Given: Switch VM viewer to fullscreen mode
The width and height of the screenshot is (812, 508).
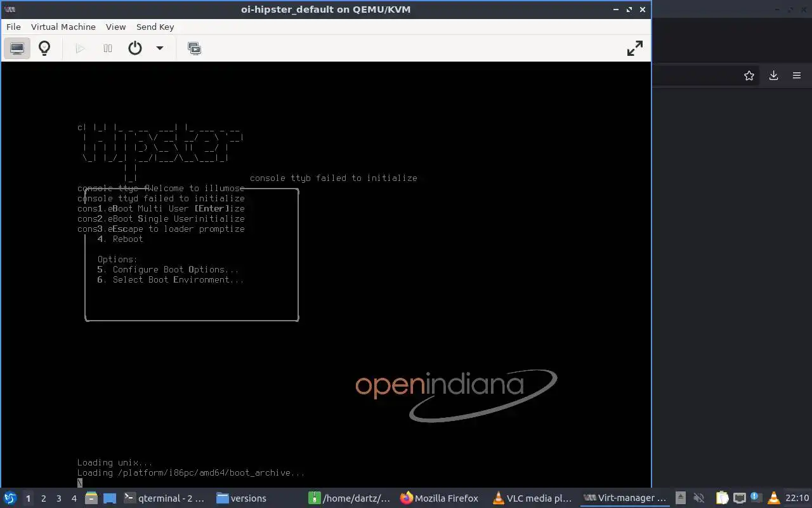Looking at the screenshot, I should pos(634,48).
